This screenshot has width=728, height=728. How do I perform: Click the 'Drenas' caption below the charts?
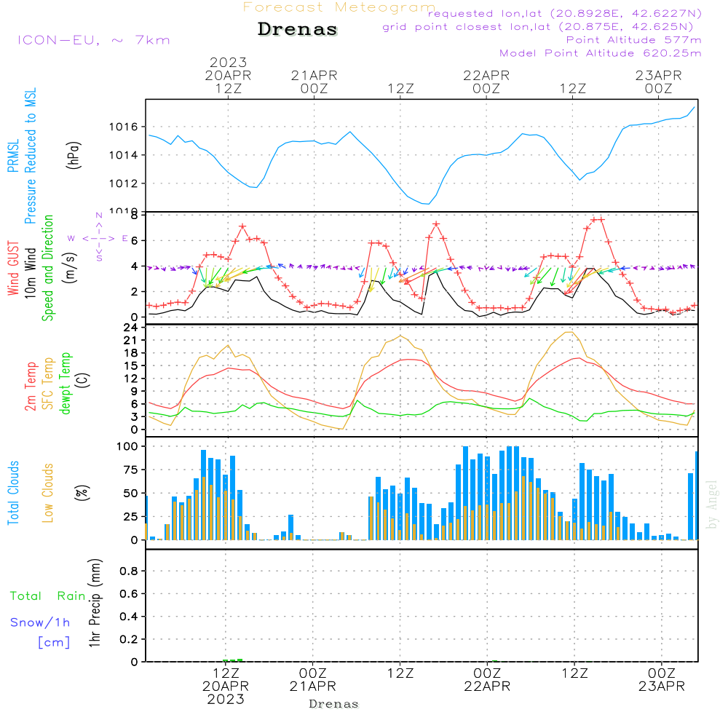(334, 704)
